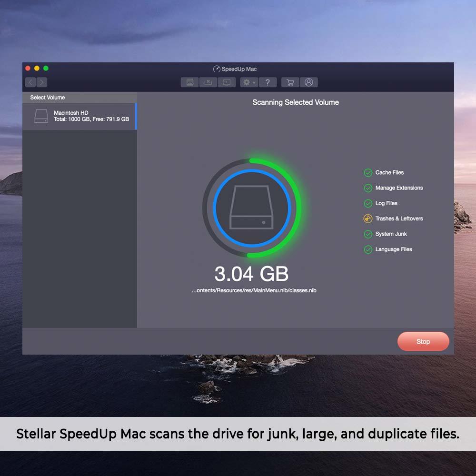Open the user account icon

pyautogui.click(x=309, y=82)
